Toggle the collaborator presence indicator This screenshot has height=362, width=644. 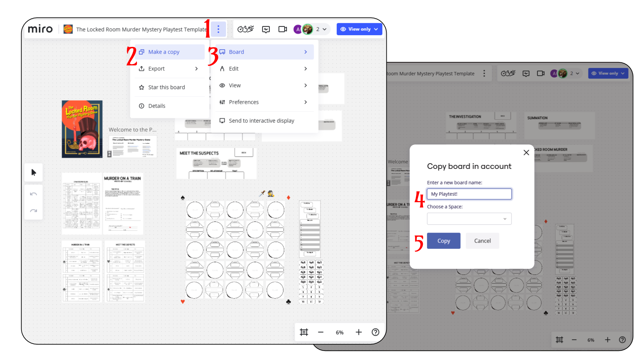click(311, 29)
